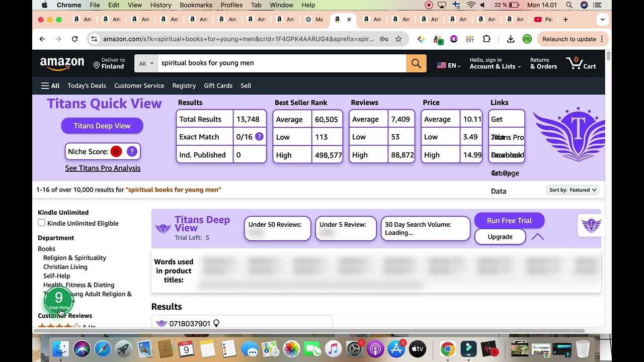Screen dimensions: 644x362
Task: Open the Chrome File menu
Action: point(95,5)
